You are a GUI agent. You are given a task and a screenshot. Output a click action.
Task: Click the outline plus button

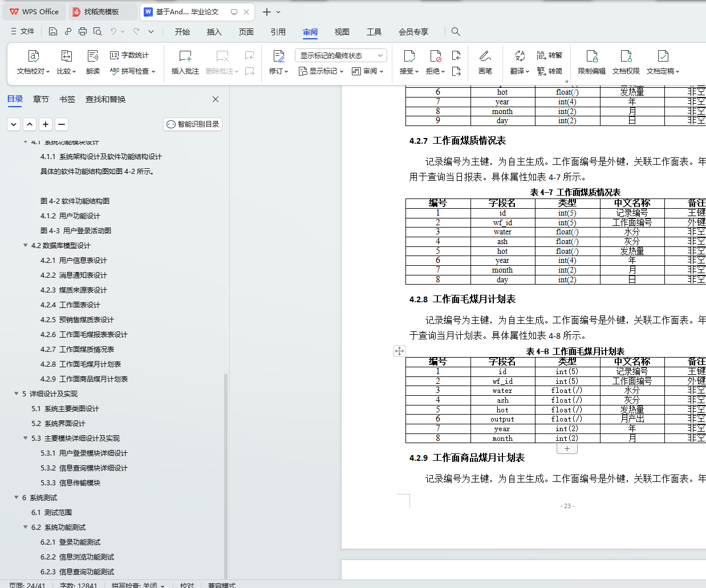point(46,124)
